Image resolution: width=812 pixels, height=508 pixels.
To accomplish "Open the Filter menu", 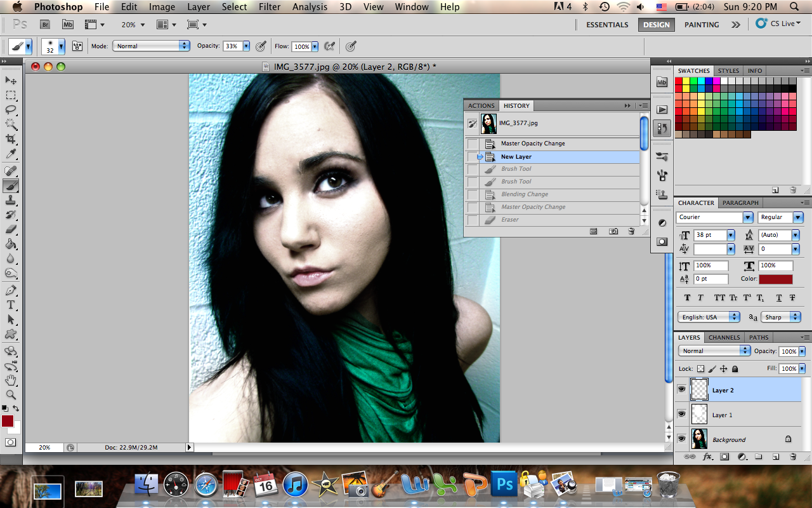I will (270, 7).
